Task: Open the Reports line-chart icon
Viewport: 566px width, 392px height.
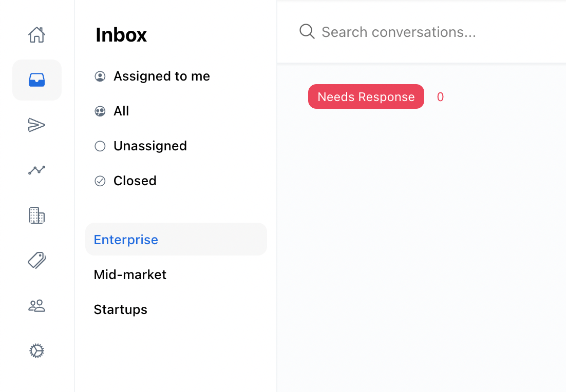Action: pos(37,170)
